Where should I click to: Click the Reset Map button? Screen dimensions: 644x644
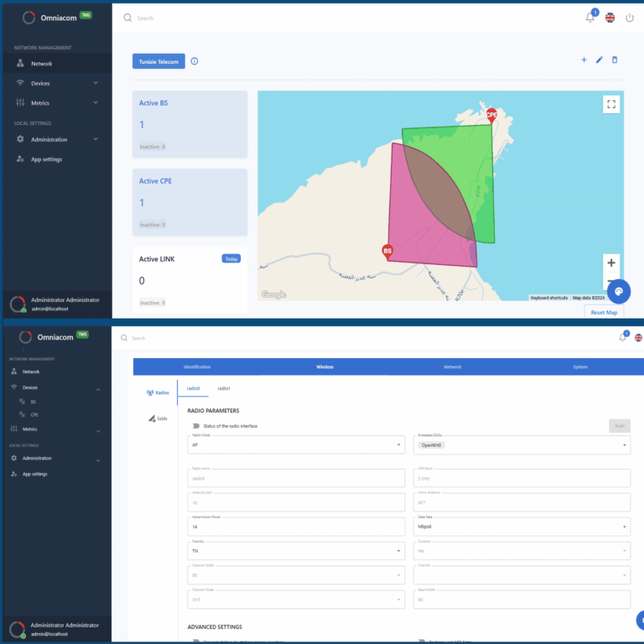[604, 313]
